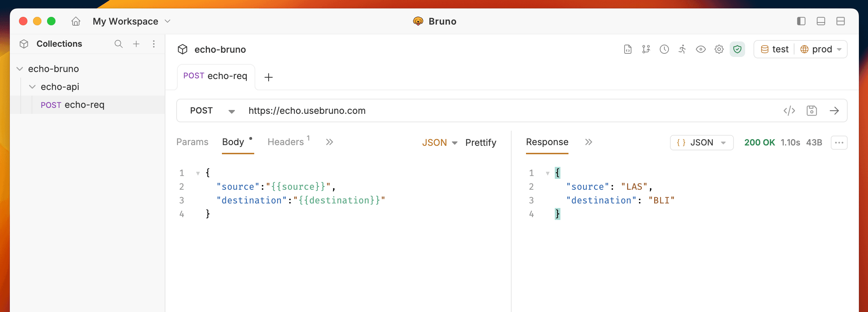Switch to the POST echo-req tab
Screen dimensions: 868x312
point(216,76)
